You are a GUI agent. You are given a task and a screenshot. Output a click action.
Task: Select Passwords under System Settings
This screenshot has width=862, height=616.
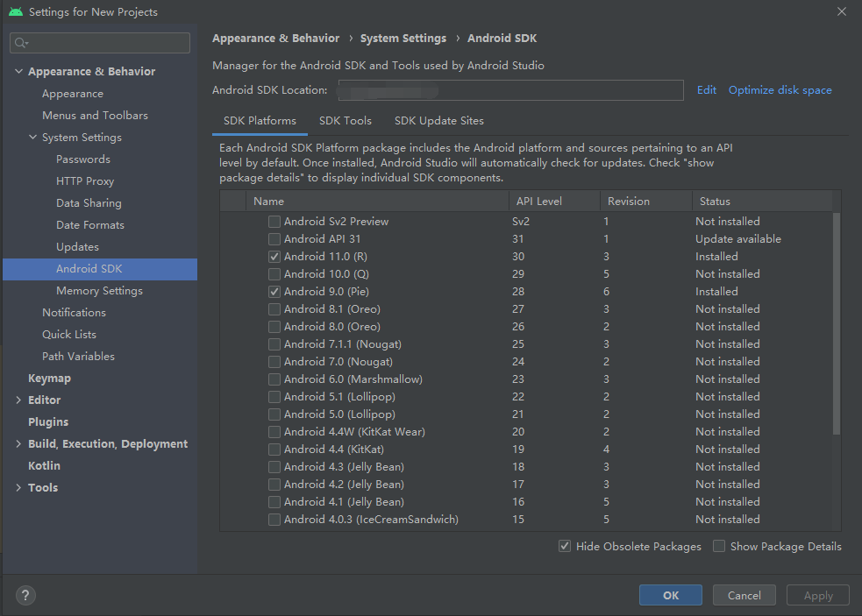83,159
